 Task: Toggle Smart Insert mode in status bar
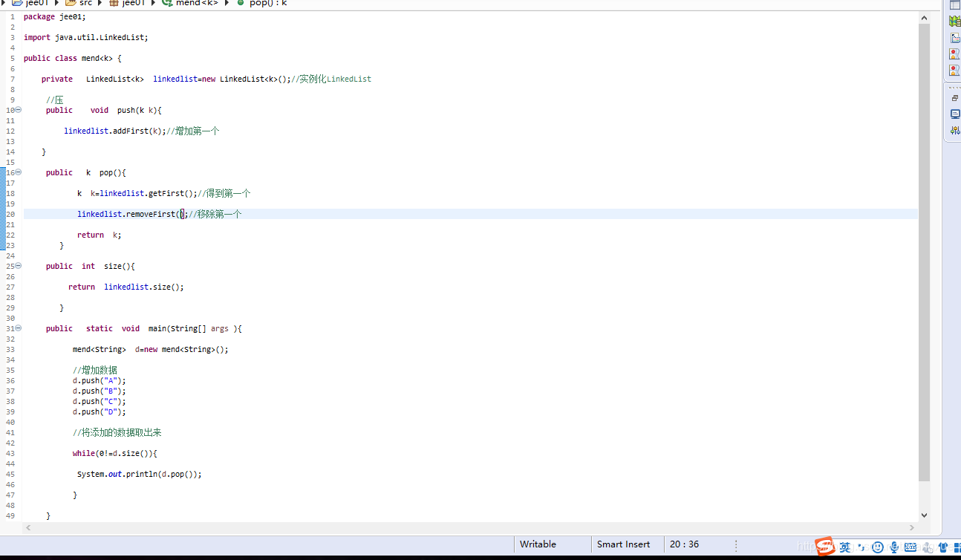point(628,544)
